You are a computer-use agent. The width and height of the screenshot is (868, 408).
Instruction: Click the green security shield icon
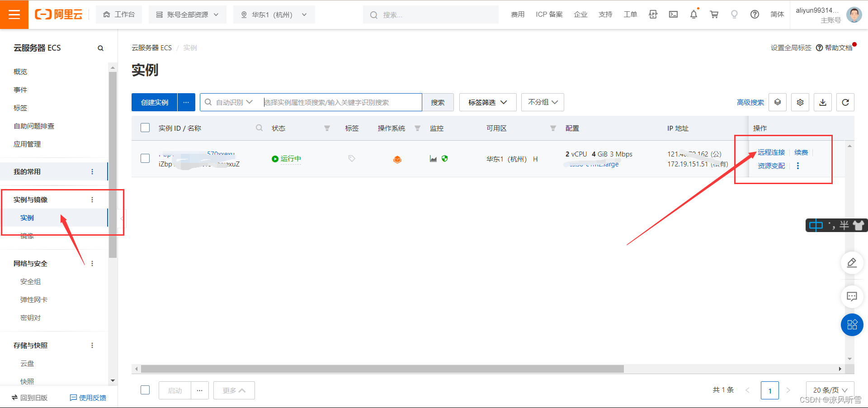[445, 158]
